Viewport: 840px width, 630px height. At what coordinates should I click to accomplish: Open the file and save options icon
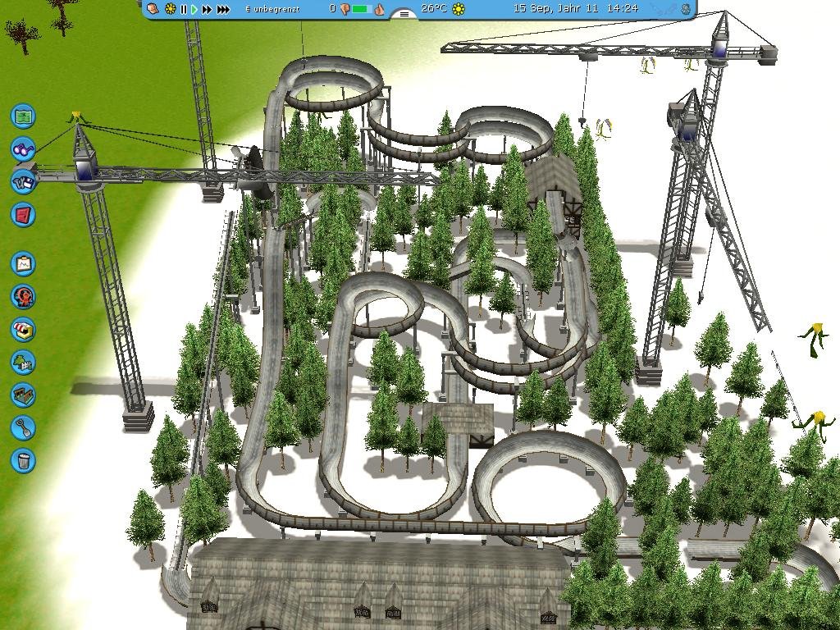tap(23, 182)
